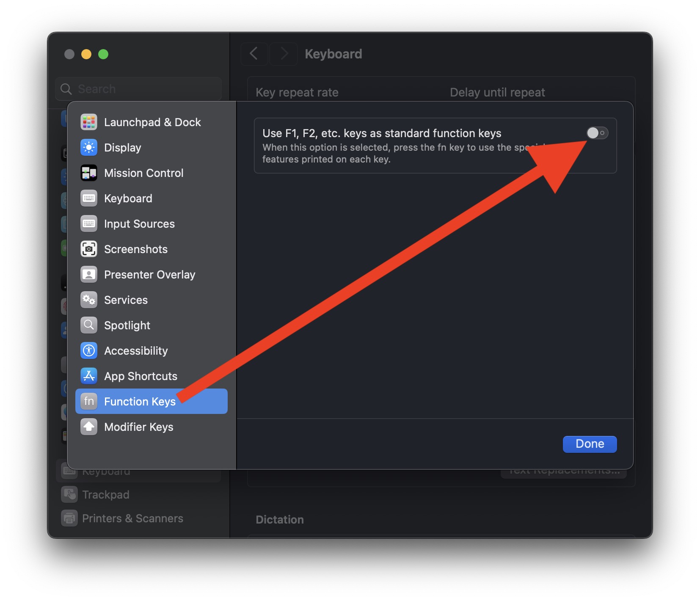The image size is (700, 601).
Task: Navigate forward with the right chevron
Action: coord(284,54)
